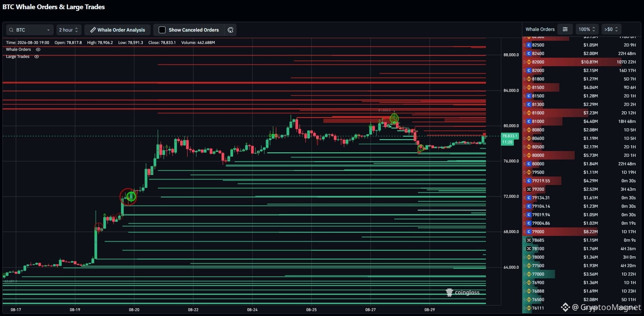The height and width of the screenshot is (316, 644).
Task: Select the 79104.14 price row
Action: [581, 206]
